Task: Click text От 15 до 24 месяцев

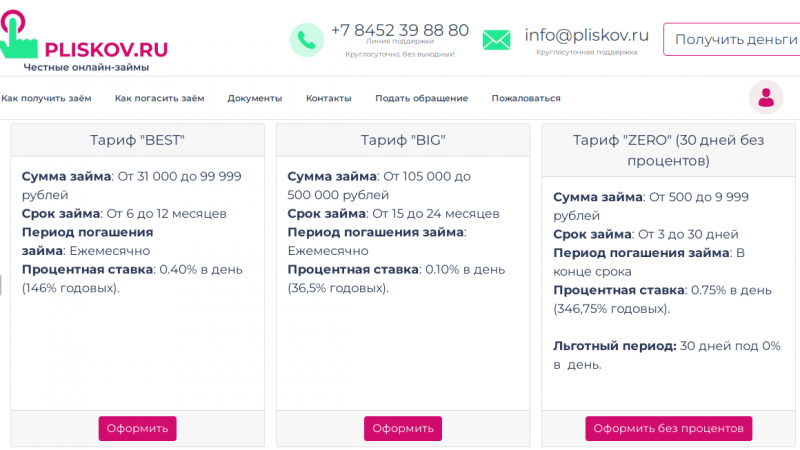Action: point(436,214)
